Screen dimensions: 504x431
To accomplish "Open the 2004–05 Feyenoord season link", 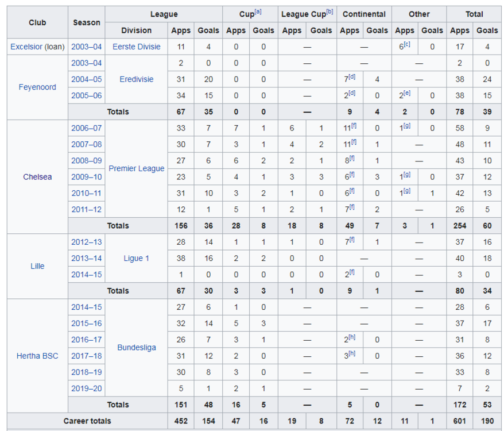I will pyautogui.click(x=87, y=79).
